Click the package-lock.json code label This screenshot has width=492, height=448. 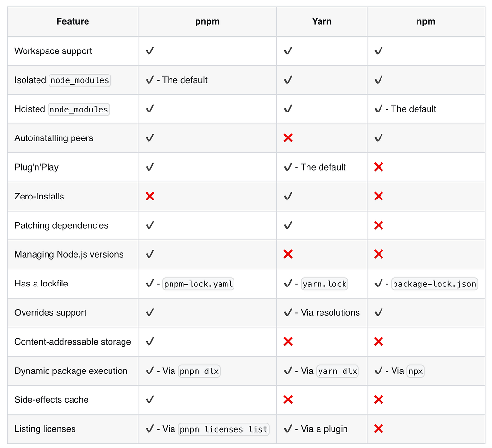tap(434, 284)
